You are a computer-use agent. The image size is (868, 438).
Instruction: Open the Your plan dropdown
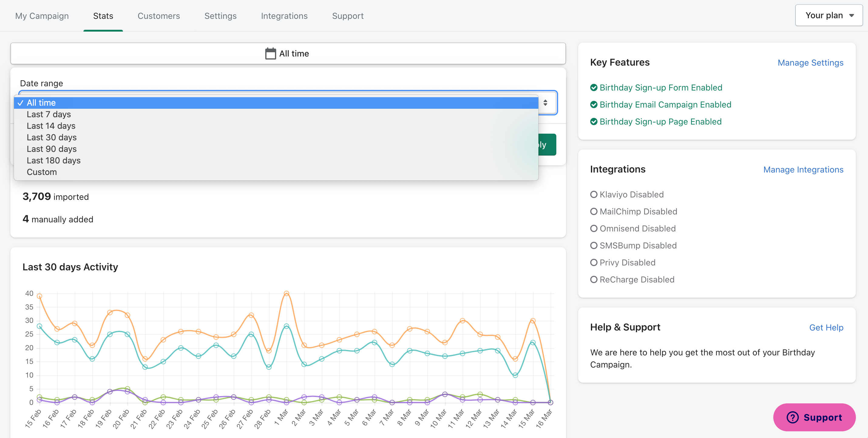click(x=829, y=15)
